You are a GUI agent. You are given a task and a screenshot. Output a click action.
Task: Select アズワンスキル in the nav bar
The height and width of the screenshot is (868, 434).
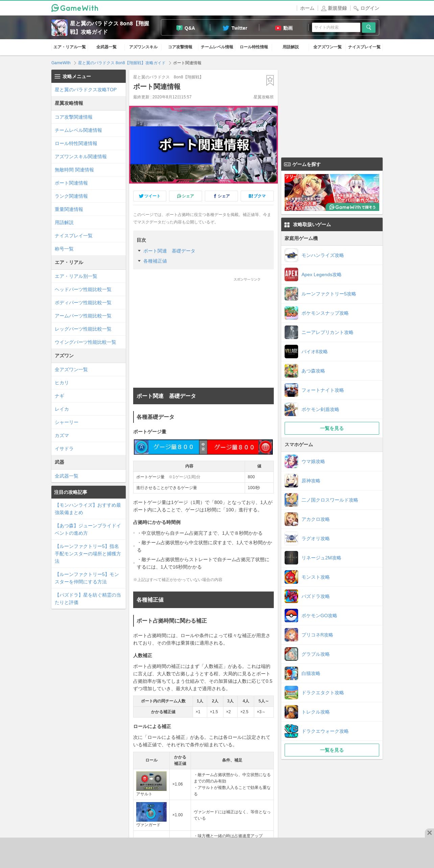[143, 47]
